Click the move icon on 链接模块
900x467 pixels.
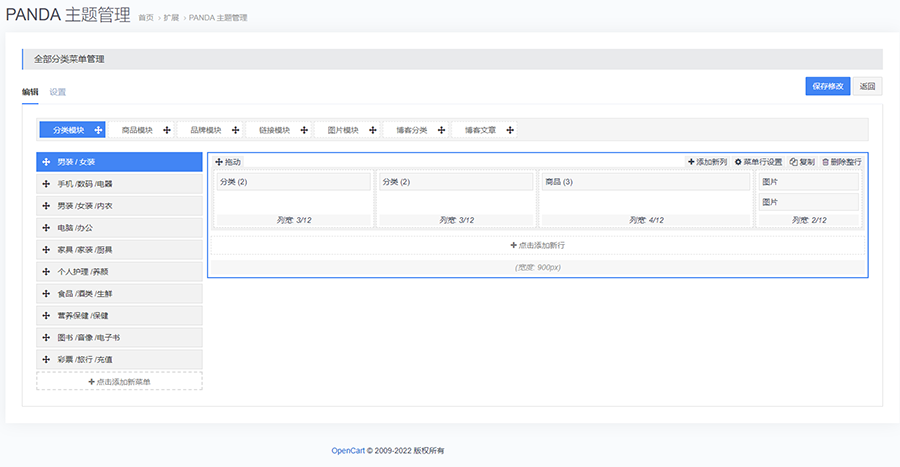click(304, 130)
